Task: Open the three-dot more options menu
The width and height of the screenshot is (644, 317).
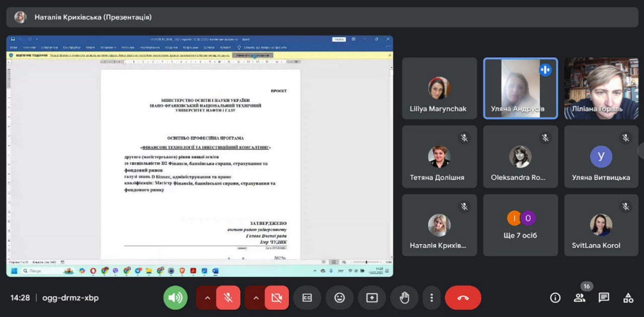Action: pos(431,298)
